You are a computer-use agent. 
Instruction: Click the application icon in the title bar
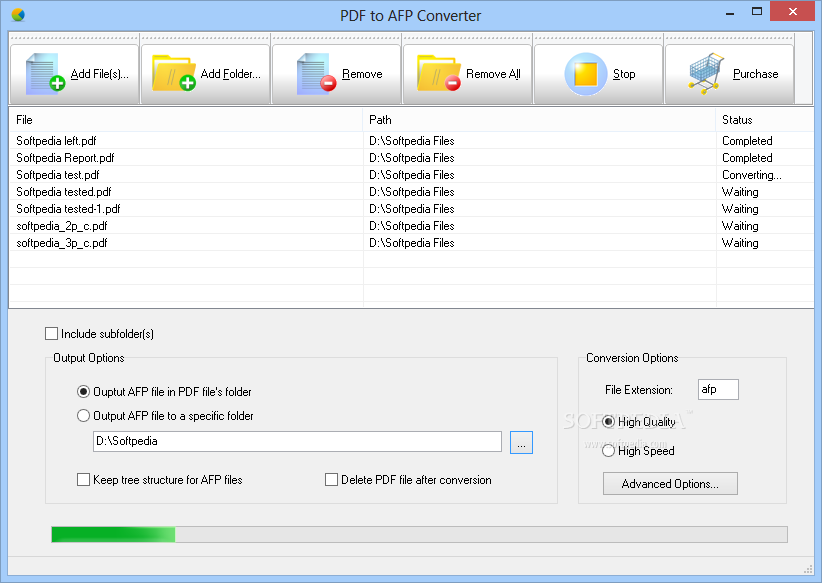click(18, 15)
